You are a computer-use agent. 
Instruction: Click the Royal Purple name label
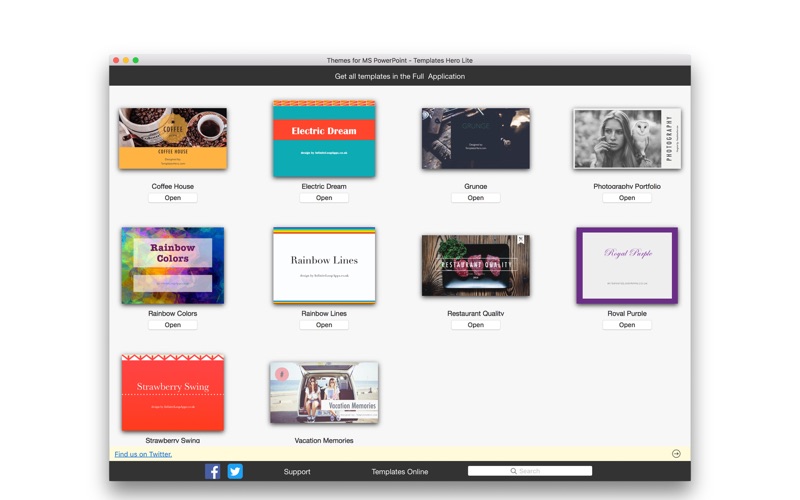pos(627,313)
